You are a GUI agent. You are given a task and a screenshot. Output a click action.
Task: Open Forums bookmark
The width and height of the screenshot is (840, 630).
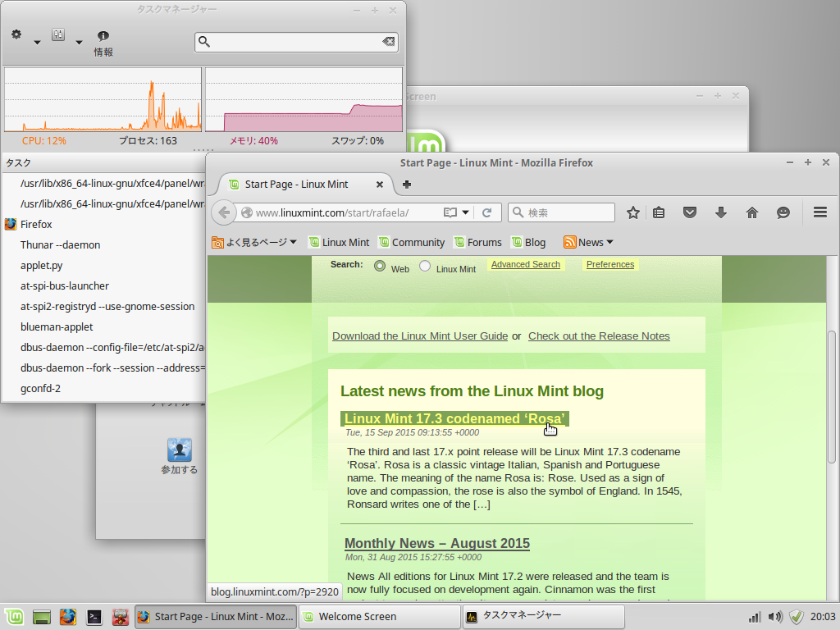(x=478, y=242)
